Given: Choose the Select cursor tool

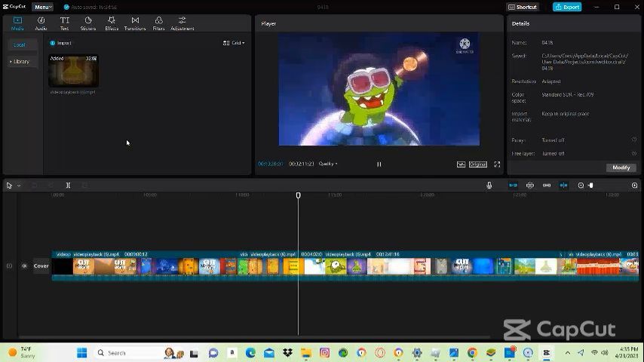Looking at the screenshot, I should (9, 186).
